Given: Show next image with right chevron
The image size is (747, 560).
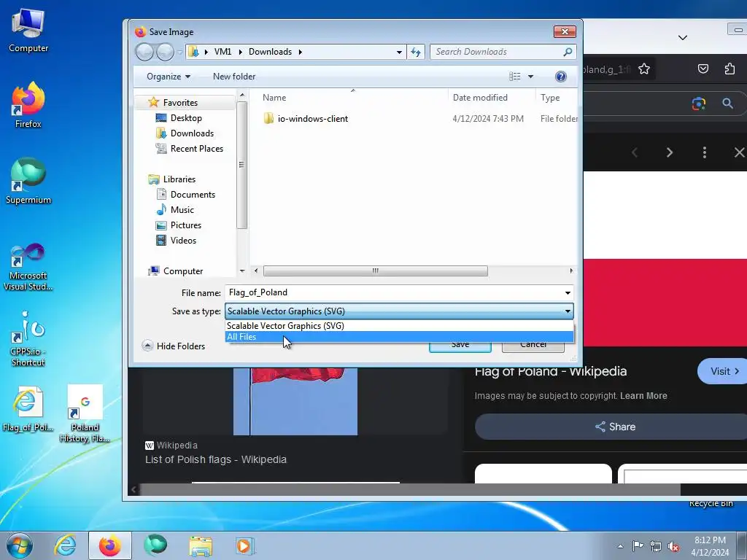Looking at the screenshot, I should (670, 152).
